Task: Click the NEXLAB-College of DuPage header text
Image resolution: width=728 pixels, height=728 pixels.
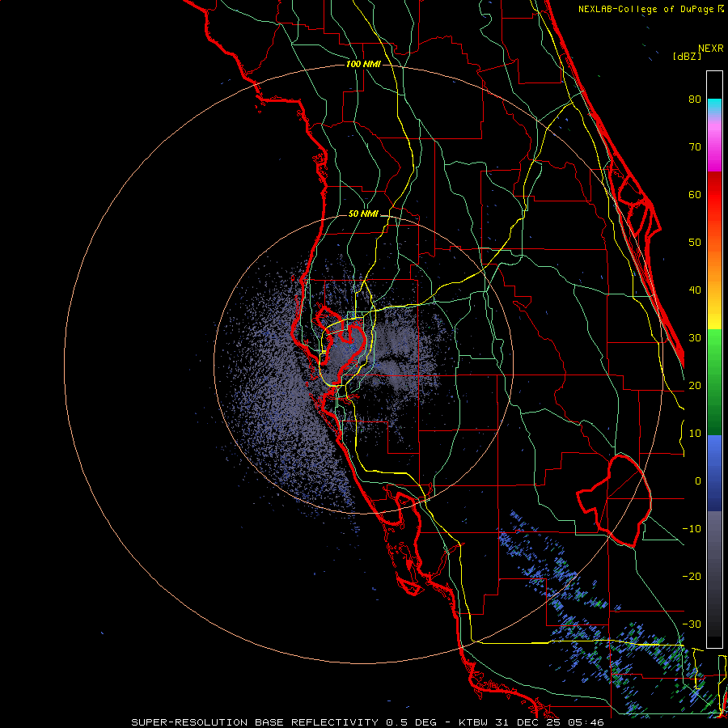Action: [651, 9]
